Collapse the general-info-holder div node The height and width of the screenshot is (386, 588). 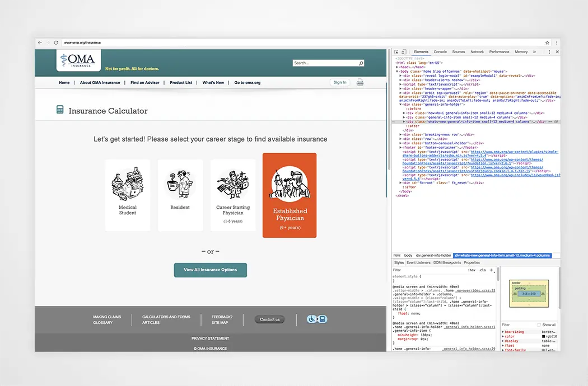click(400, 105)
